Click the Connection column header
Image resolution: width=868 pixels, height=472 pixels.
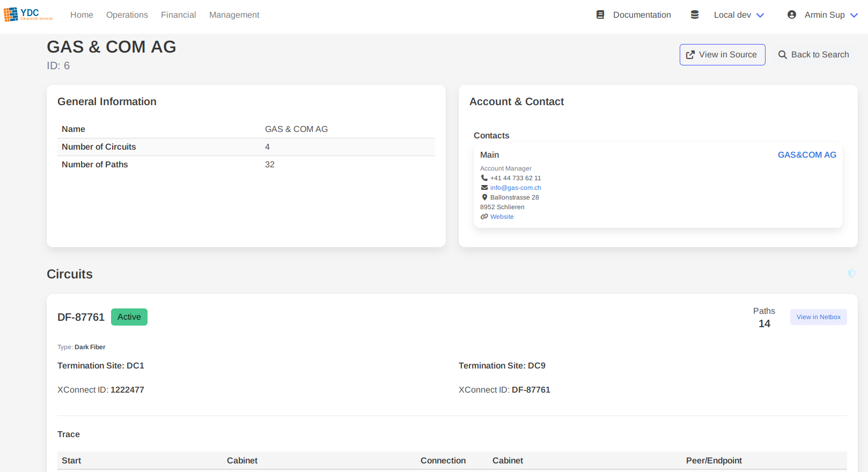[x=443, y=461]
